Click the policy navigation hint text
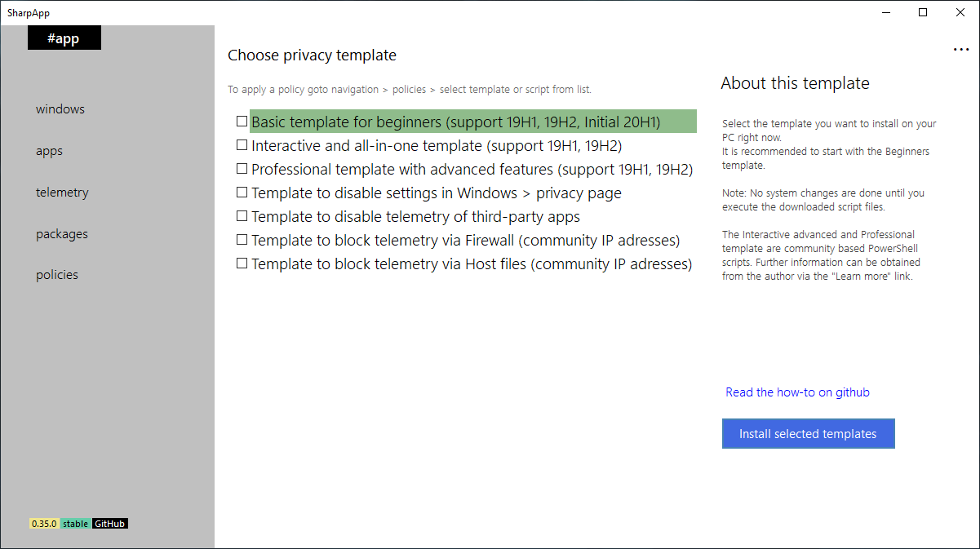Viewport: 980px width, 549px height. [x=410, y=90]
